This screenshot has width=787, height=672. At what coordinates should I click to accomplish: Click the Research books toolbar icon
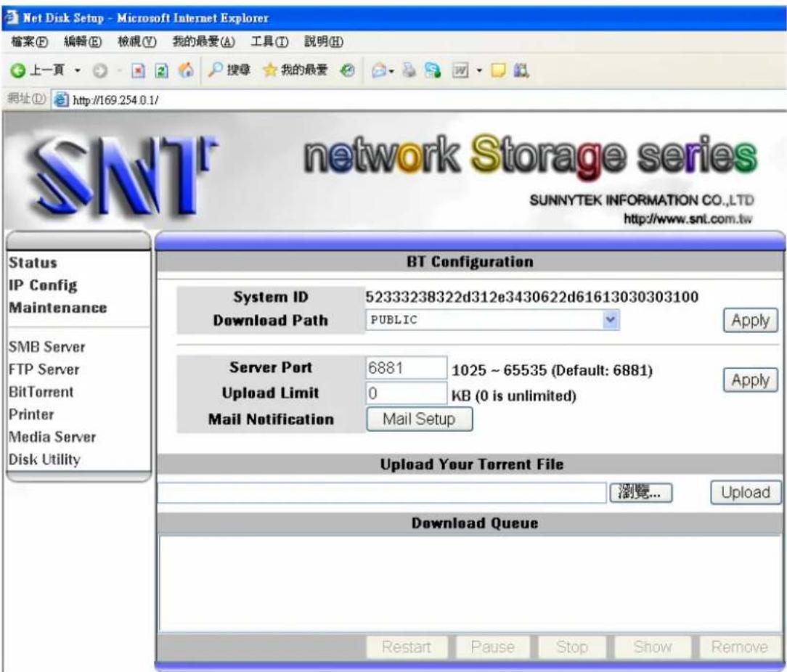coord(521,71)
